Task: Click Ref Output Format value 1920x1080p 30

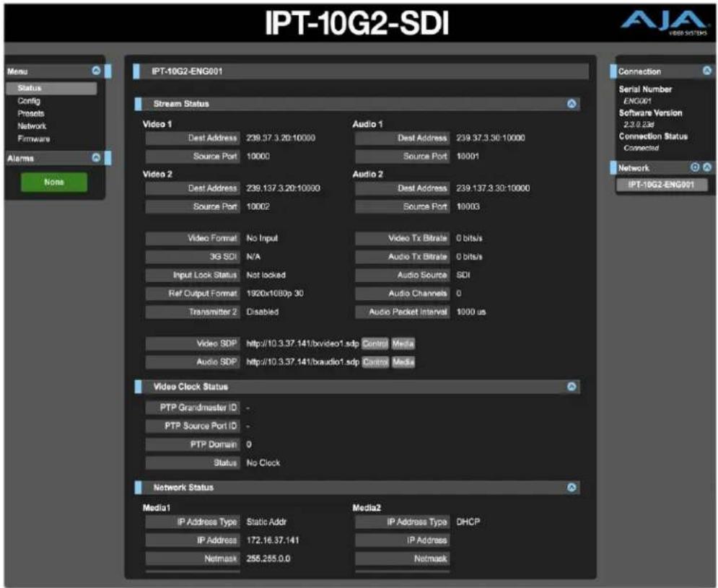Action: click(275, 293)
